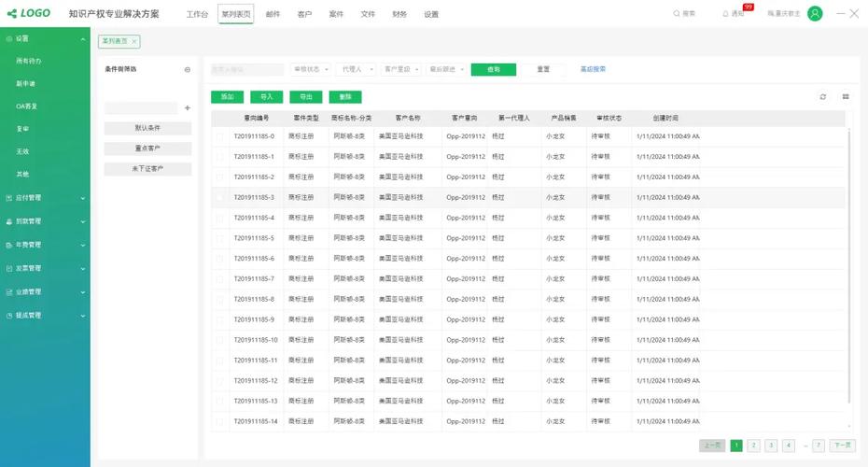Check the row T201911185-7 checkbox

(219, 279)
